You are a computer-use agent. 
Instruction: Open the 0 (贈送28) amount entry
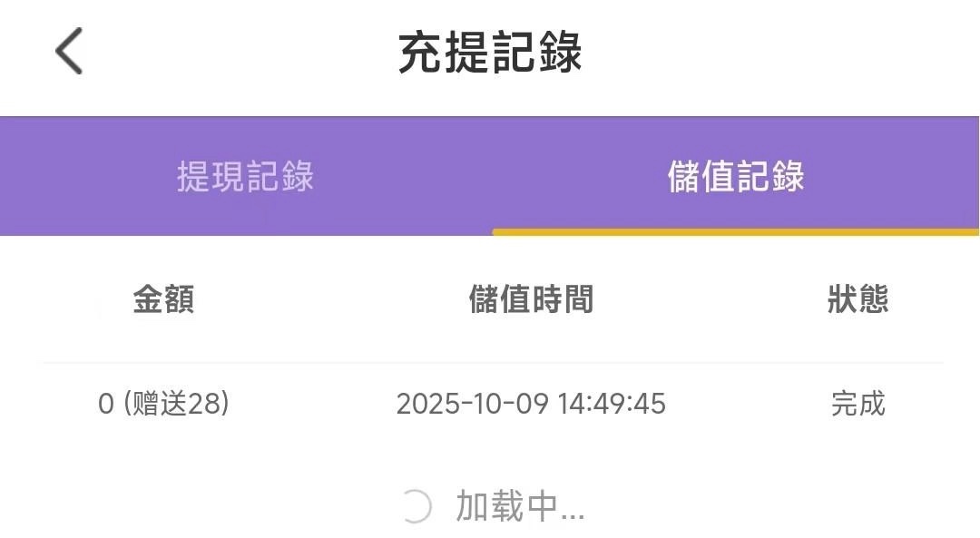163,403
